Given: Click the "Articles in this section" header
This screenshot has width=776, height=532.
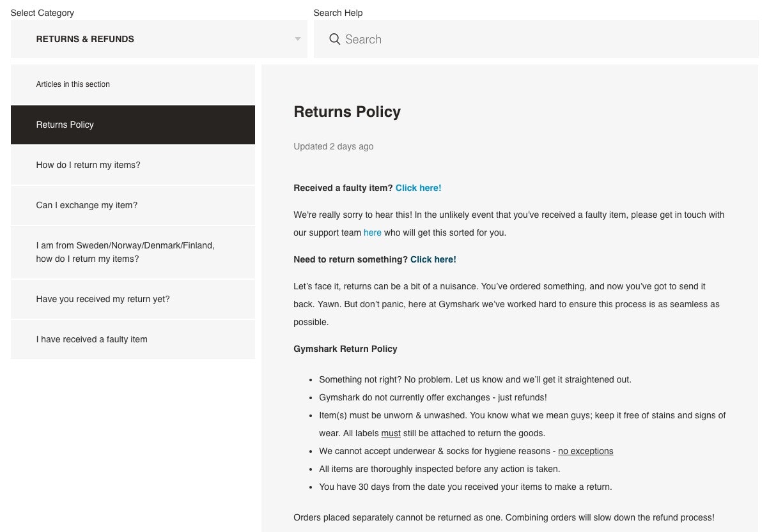Looking at the screenshot, I should click(x=73, y=84).
